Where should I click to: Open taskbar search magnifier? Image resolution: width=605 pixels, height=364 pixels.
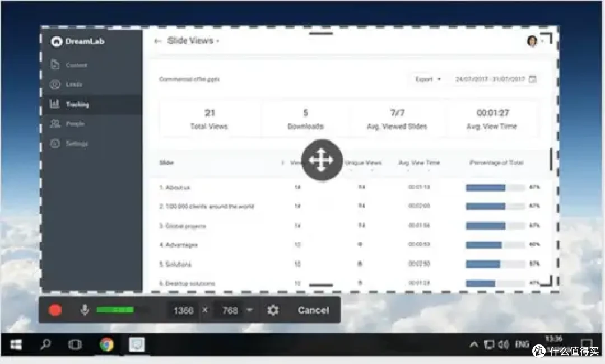(45, 344)
